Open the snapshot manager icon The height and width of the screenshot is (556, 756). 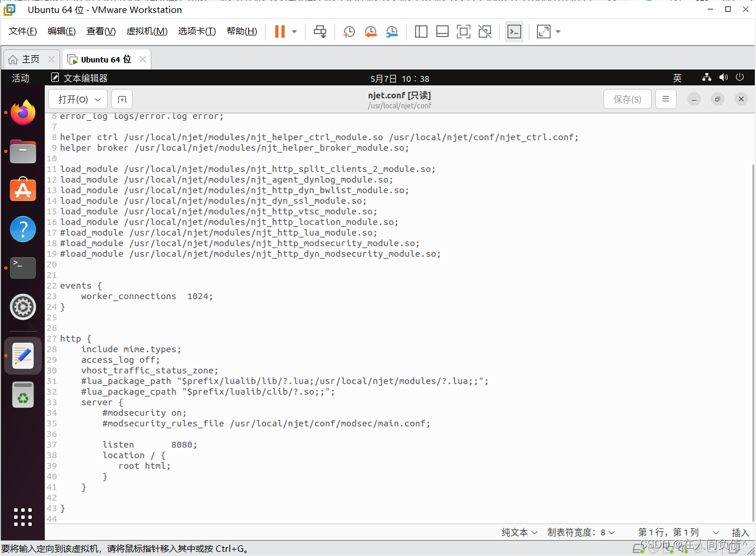[x=392, y=32]
